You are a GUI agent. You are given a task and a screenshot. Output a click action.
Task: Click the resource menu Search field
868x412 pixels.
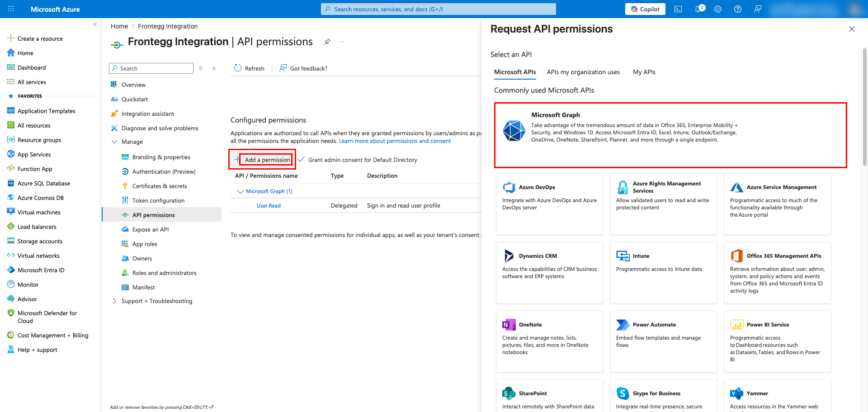point(151,68)
